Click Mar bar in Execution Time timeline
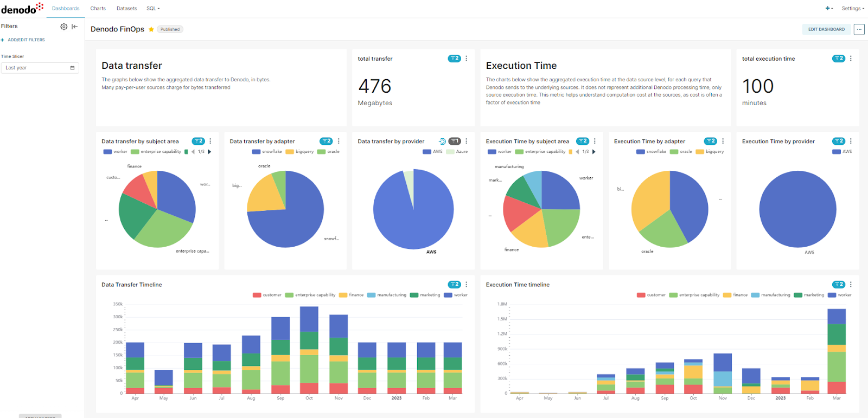 point(837,351)
